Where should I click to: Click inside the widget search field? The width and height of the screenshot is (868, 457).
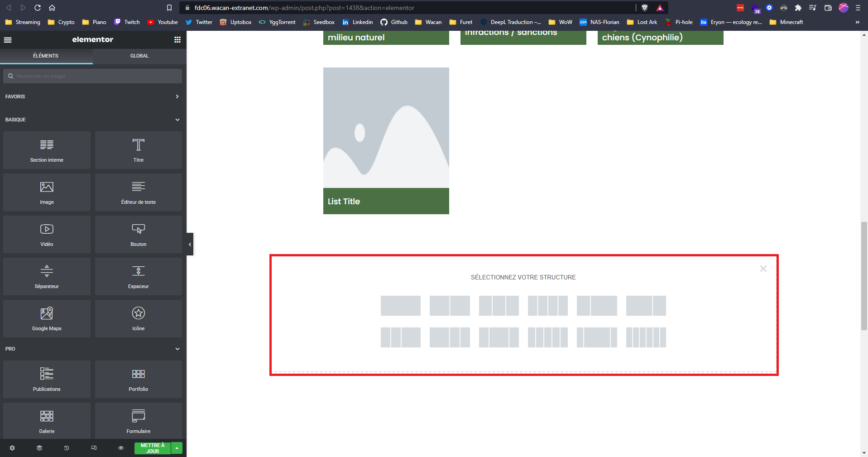(x=92, y=76)
